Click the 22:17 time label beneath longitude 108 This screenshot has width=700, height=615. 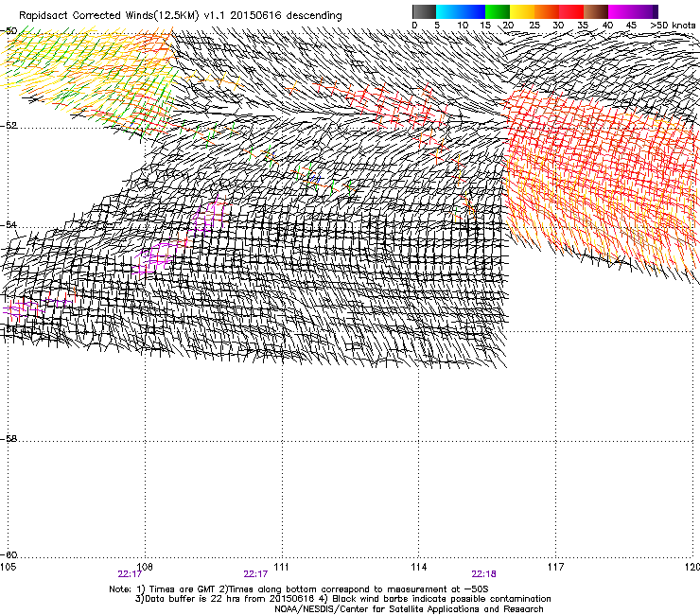(x=130, y=574)
